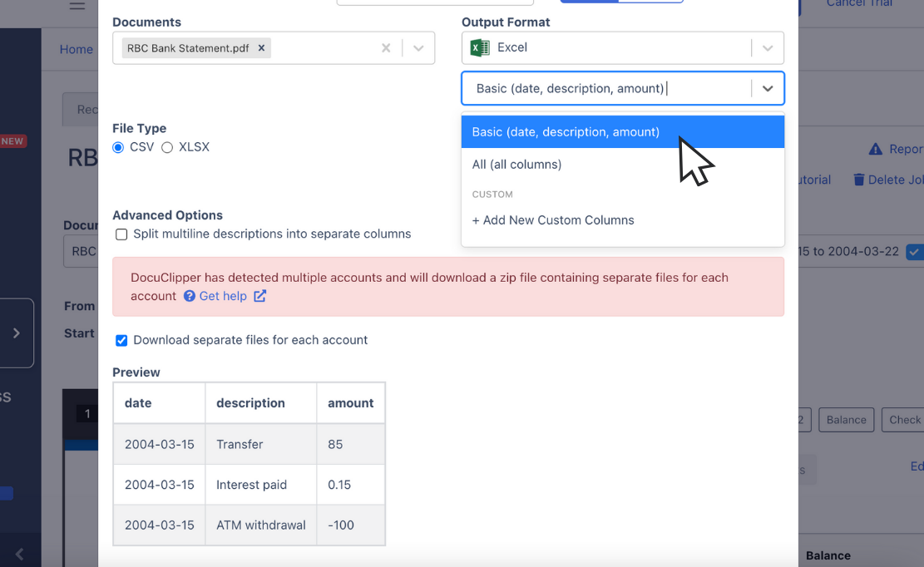Open the Get help link
Screen dimensions: 924x567
(223, 296)
